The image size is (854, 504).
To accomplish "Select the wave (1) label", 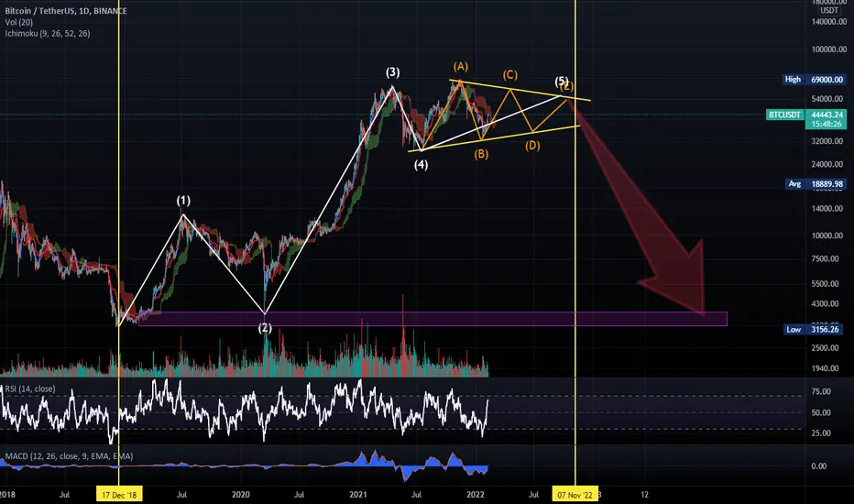I will click(x=183, y=201).
